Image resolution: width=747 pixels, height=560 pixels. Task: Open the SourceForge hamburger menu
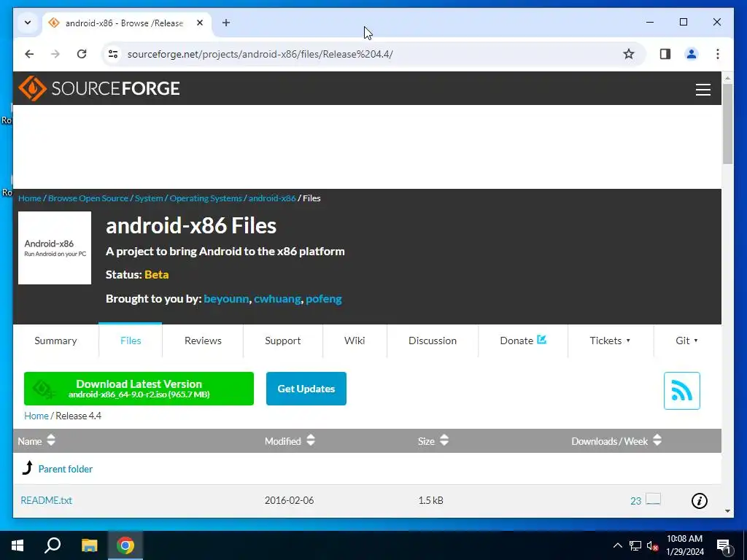(703, 90)
